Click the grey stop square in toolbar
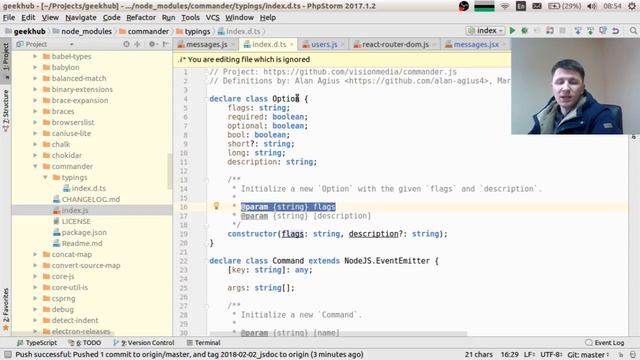Viewport: 640px width, 360px height. tap(562, 31)
